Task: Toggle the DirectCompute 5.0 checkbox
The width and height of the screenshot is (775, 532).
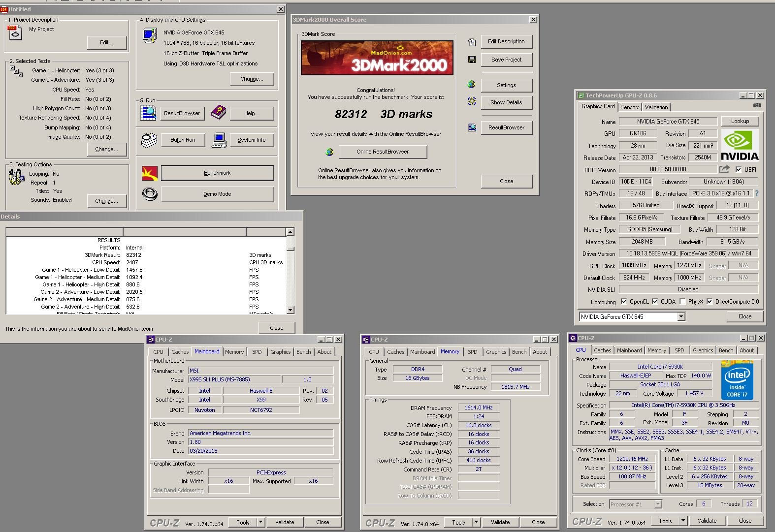Action: pyautogui.click(x=710, y=302)
